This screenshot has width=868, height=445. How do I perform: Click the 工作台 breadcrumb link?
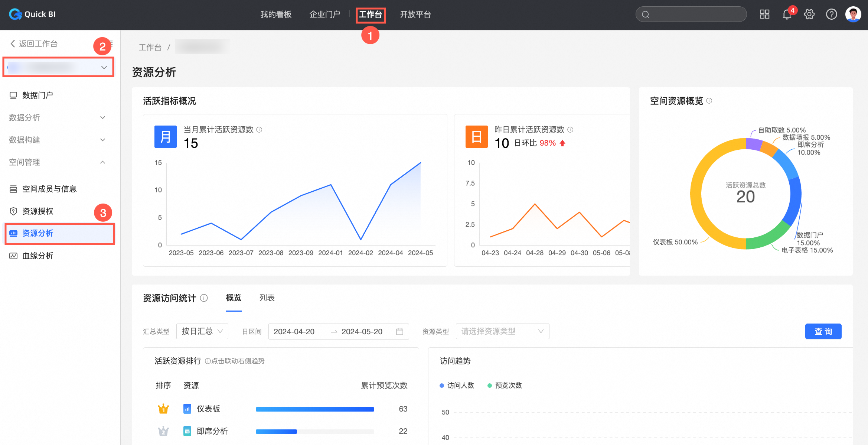pyautogui.click(x=150, y=48)
